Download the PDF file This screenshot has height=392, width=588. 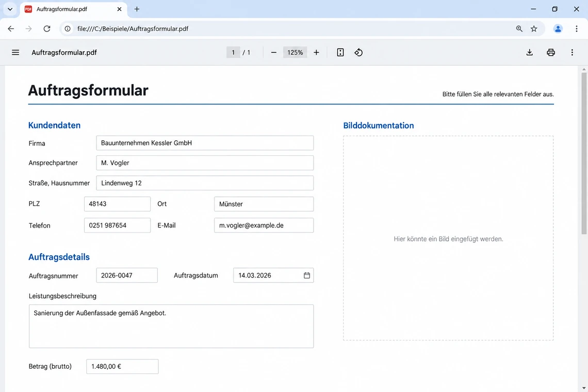530,53
